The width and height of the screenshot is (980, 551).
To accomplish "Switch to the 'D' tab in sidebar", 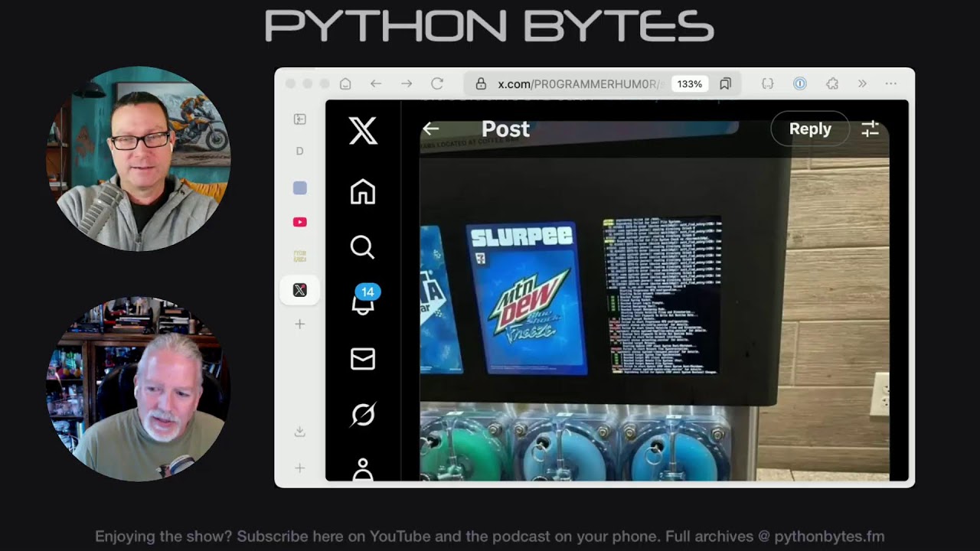I will pos(299,151).
